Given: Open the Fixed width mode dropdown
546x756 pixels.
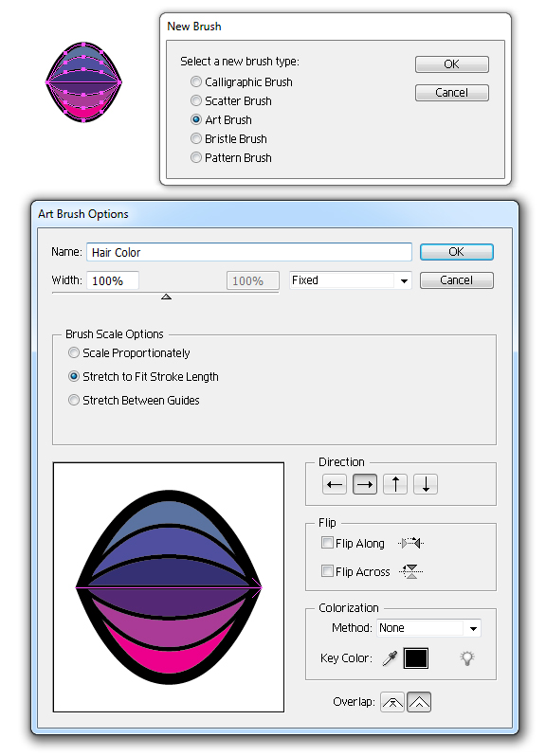Looking at the screenshot, I should [351, 280].
